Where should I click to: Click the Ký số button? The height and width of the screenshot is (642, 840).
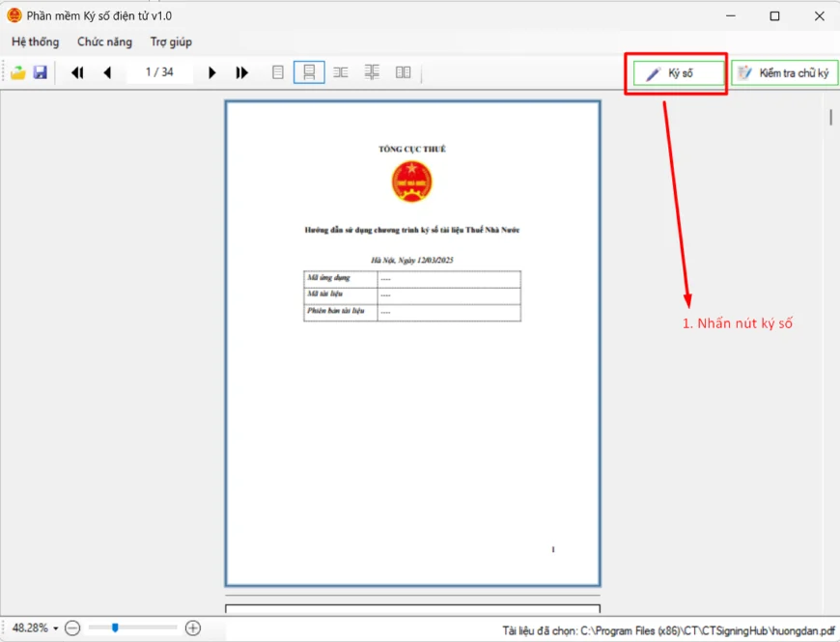pyautogui.click(x=678, y=73)
